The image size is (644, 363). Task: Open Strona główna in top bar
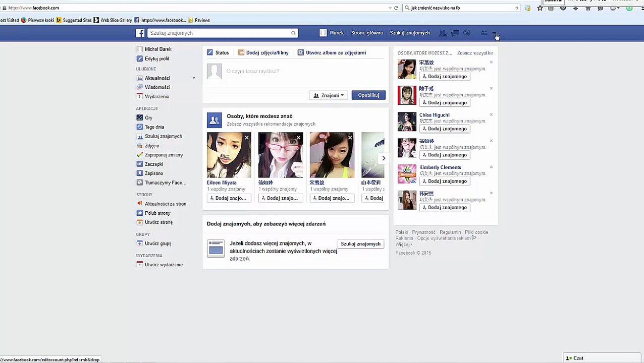pos(367,33)
